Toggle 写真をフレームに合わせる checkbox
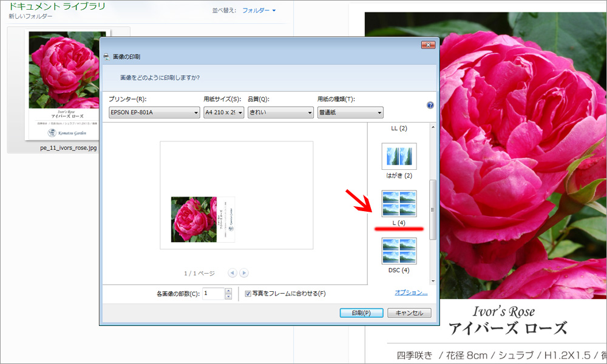The width and height of the screenshot is (607, 364). [248, 294]
